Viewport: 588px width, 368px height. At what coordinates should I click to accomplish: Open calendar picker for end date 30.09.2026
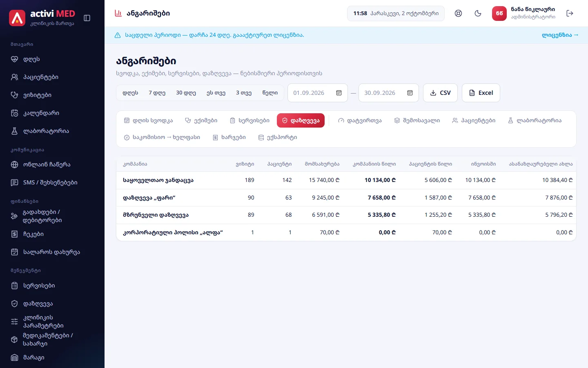point(410,93)
